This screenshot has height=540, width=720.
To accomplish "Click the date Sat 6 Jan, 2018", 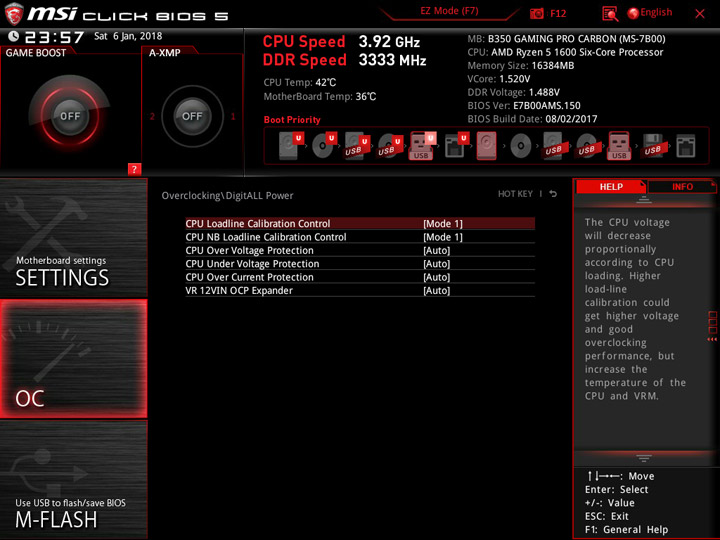I will 128,36.
